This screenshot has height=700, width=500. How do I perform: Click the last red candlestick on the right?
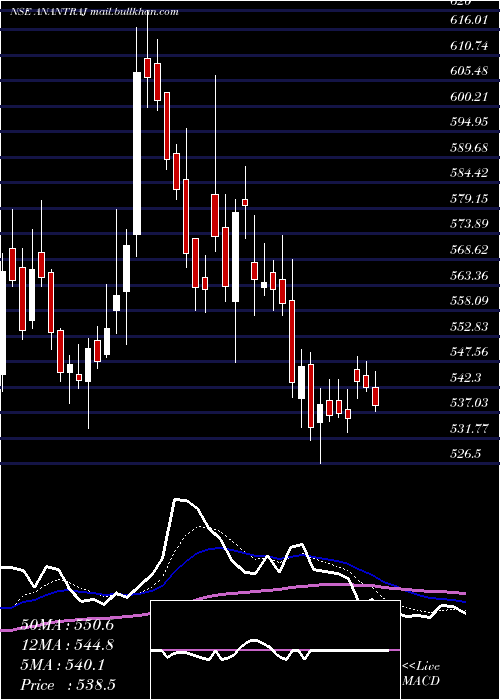375,396
